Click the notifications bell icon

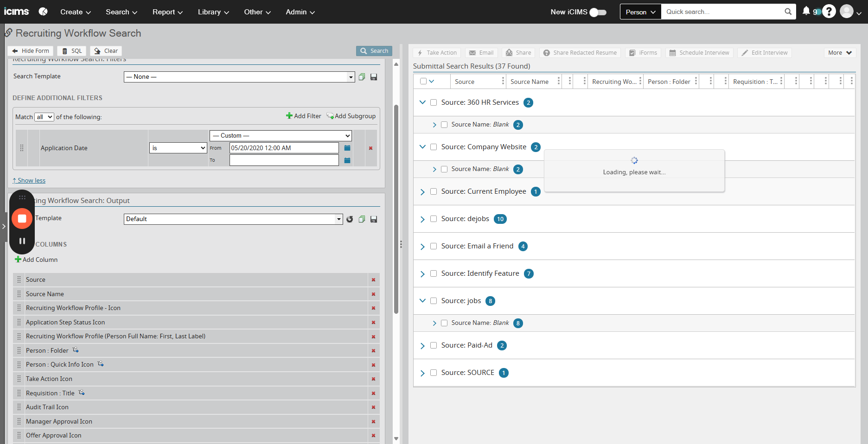coord(806,11)
